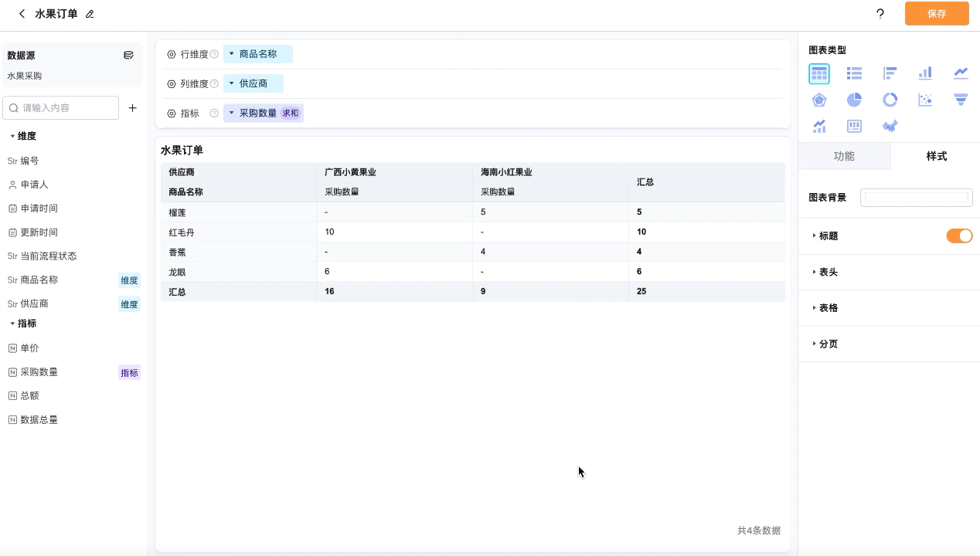Toggle the 标题 switch off
This screenshot has height=556, width=980.
(959, 236)
